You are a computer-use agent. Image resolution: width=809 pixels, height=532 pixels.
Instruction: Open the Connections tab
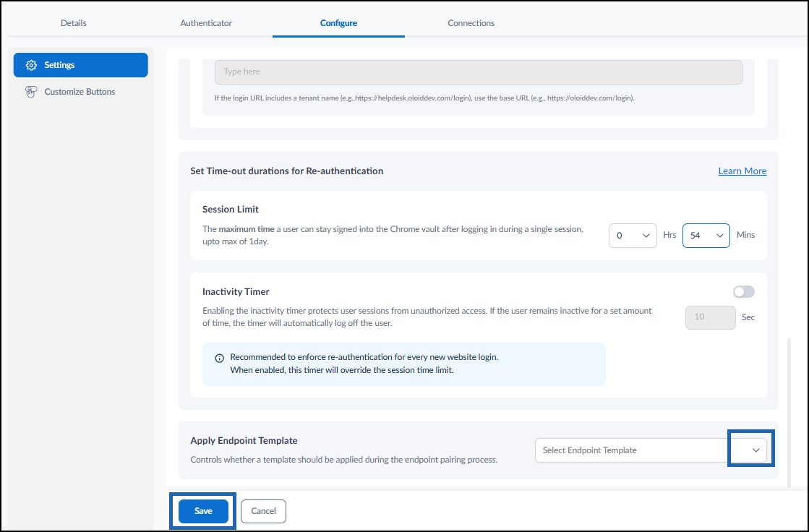coord(471,22)
